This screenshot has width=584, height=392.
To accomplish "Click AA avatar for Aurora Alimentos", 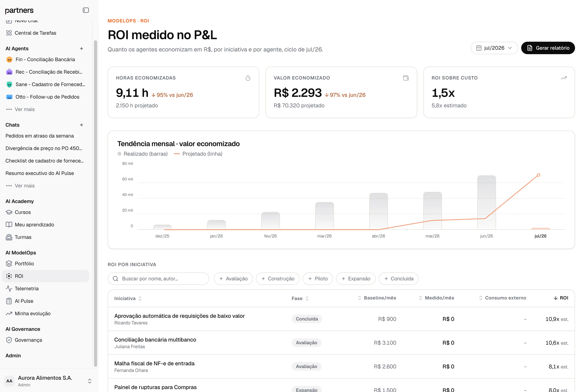I will [9, 381].
